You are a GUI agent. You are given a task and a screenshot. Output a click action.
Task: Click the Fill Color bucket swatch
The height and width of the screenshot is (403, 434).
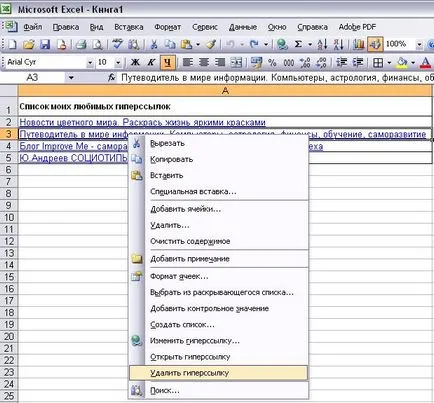click(403, 62)
